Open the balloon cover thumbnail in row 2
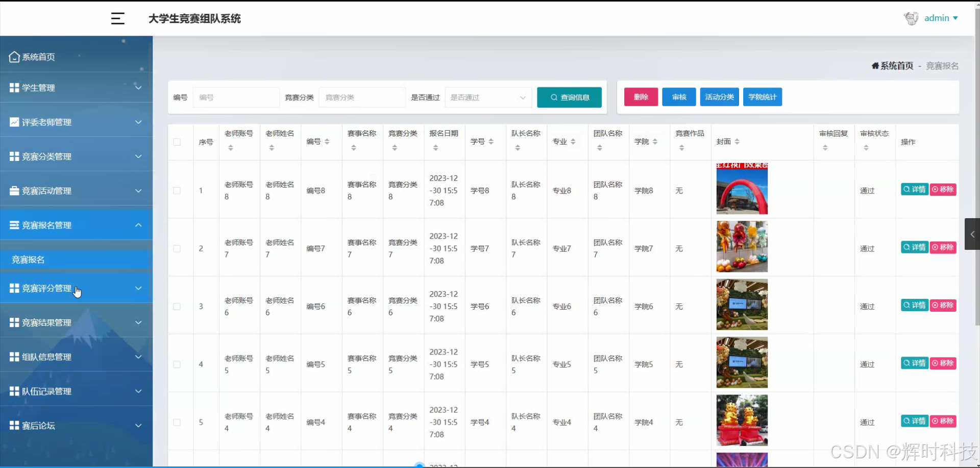This screenshot has width=980, height=468. coord(742,247)
